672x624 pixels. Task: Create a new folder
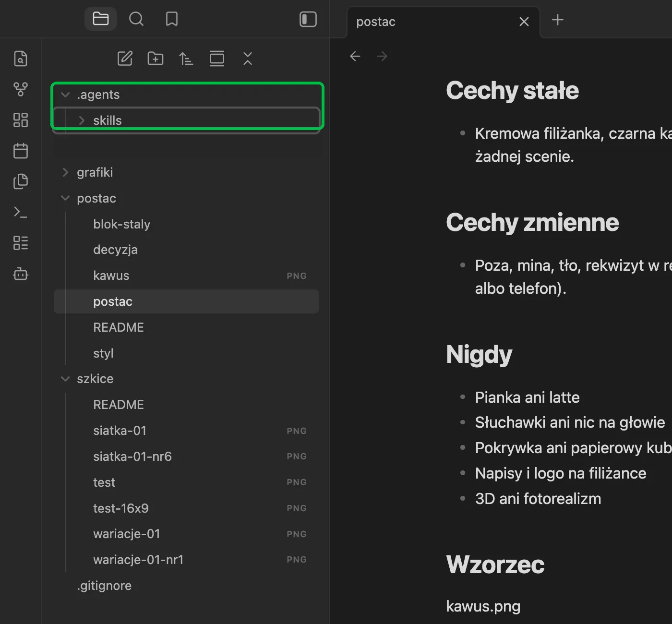tap(156, 59)
